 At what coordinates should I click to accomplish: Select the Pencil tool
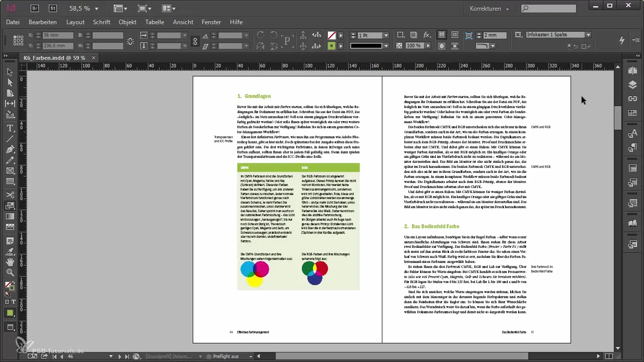pyautogui.click(x=10, y=160)
